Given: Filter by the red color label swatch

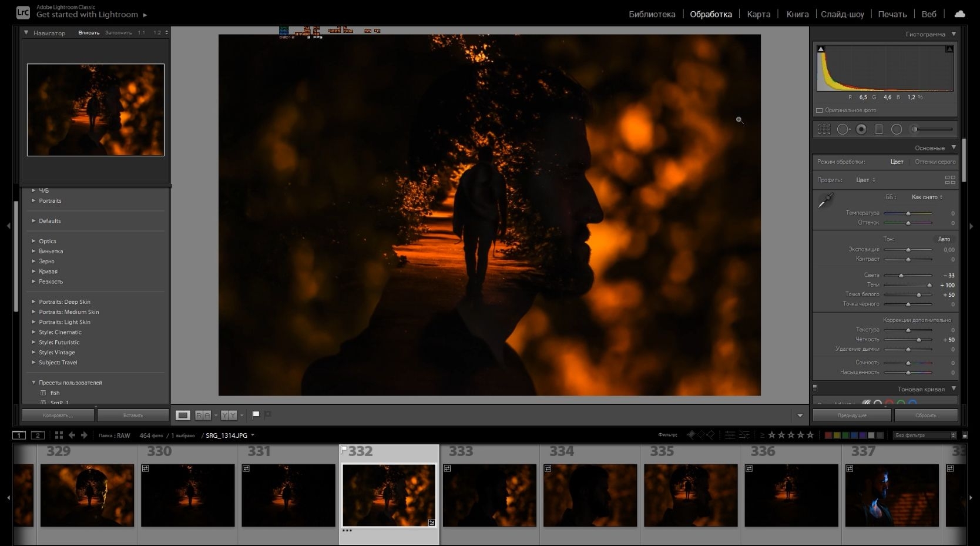Looking at the screenshot, I should pyautogui.click(x=828, y=436).
